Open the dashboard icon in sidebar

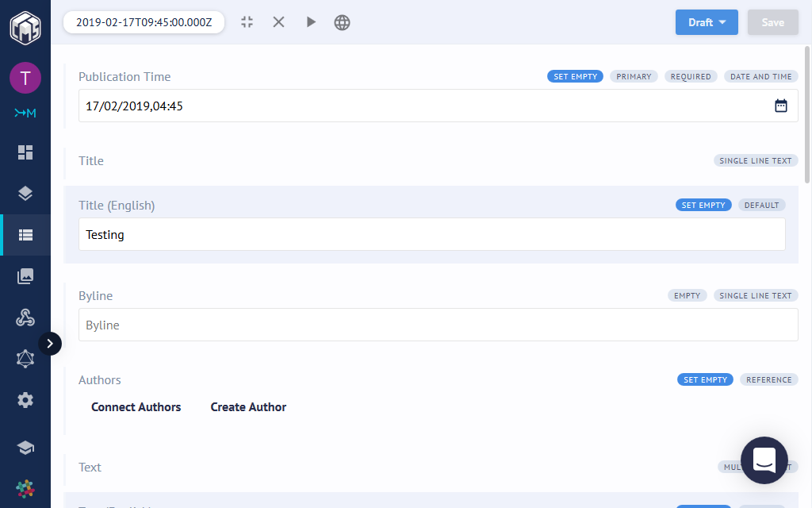25,152
